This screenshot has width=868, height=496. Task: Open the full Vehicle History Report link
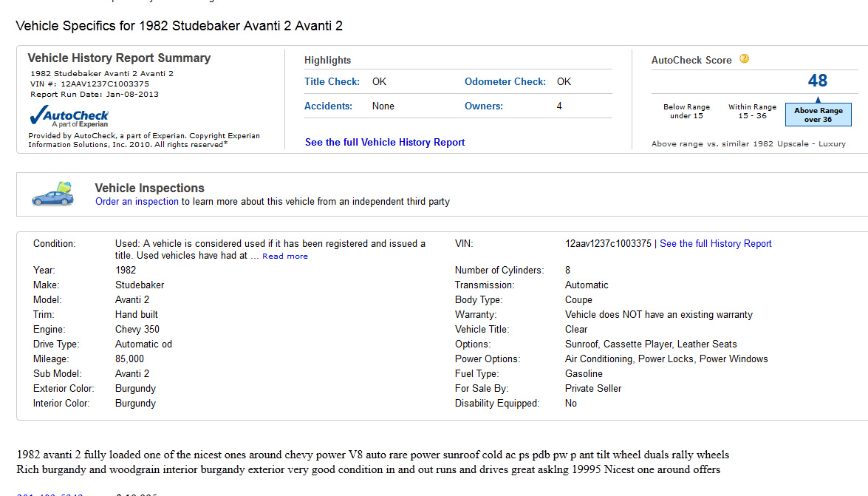click(385, 142)
